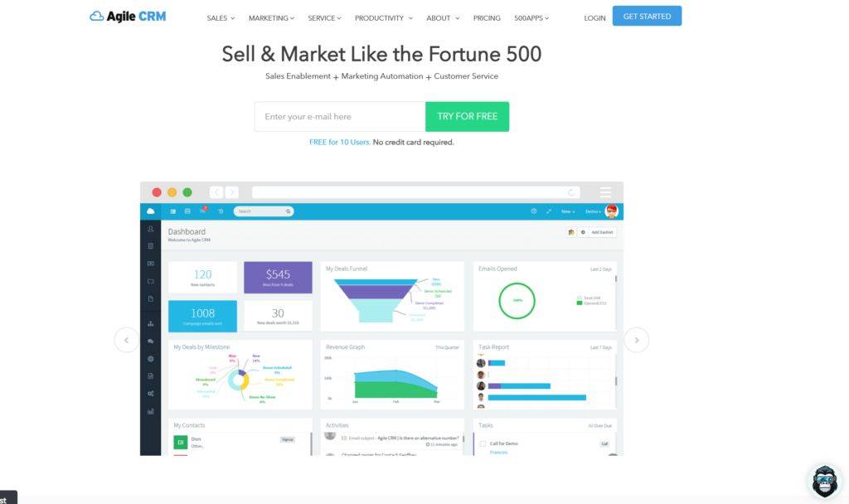Click the Get Started button
The height and width of the screenshot is (504, 849).
647,17
